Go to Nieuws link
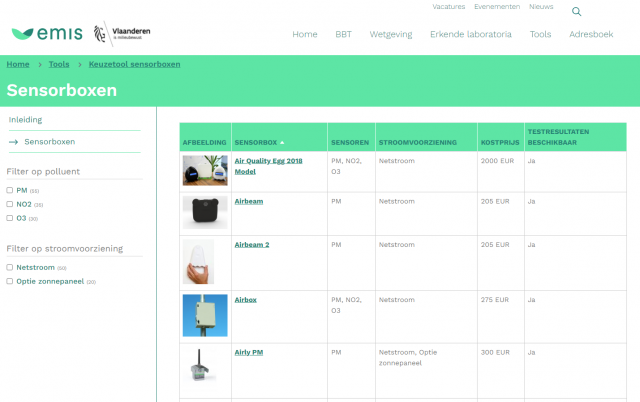This screenshot has width=640, height=402. click(x=541, y=7)
